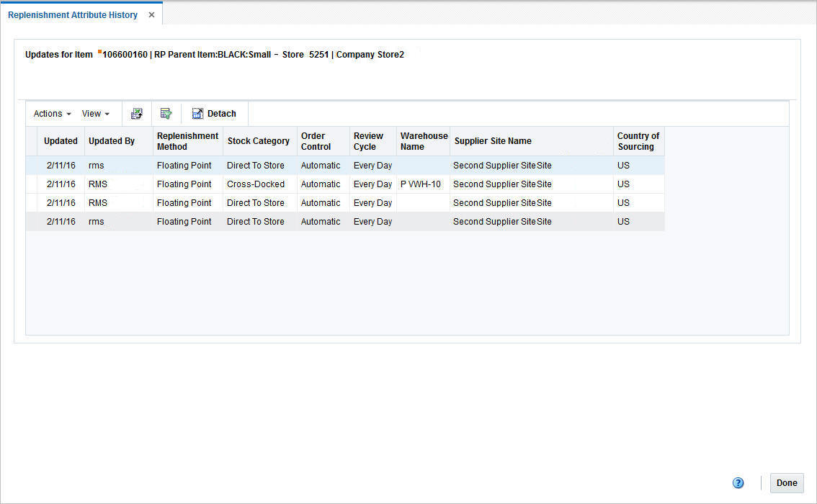Click the Done button
817x504 pixels.
[x=787, y=482]
